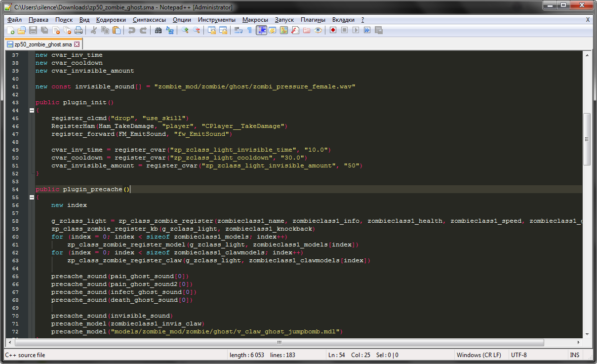The width and height of the screenshot is (597, 364).
Task: Open the Инструменты menu
Action: click(x=217, y=20)
